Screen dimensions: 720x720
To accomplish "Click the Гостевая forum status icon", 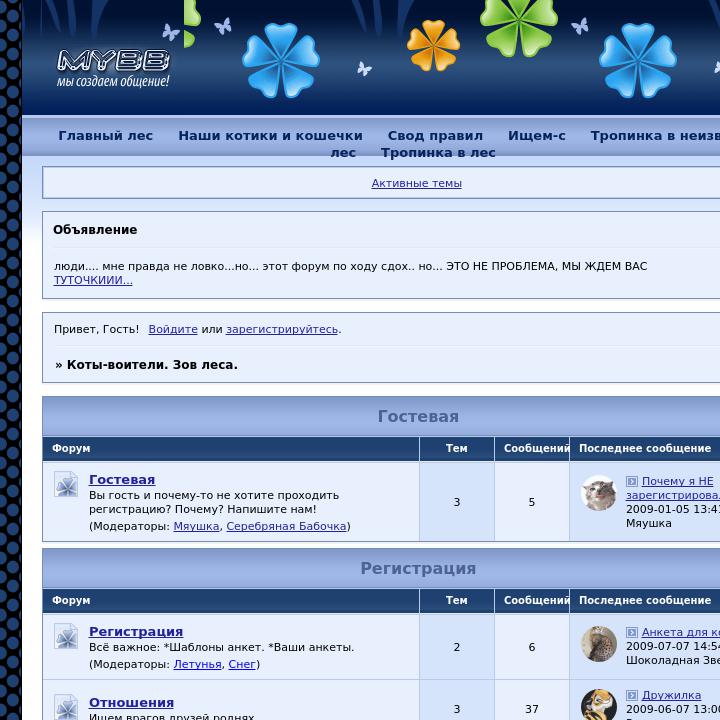I will 66,485.
